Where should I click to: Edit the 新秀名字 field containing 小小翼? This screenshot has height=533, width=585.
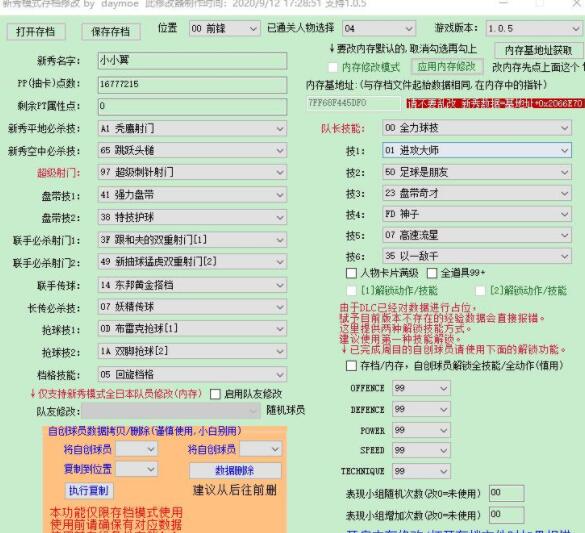(193, 60)
